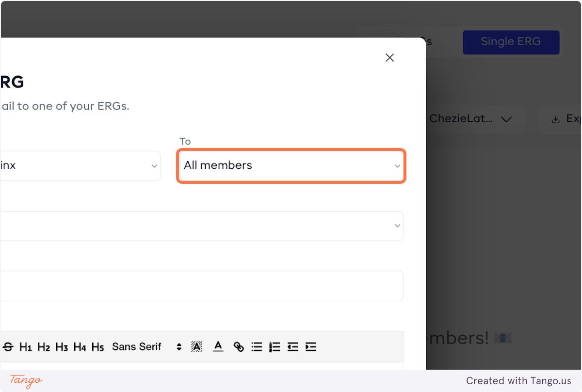Increase the text indent
The width and height of the screenshot is (582, 392).
tap(311, 347)
